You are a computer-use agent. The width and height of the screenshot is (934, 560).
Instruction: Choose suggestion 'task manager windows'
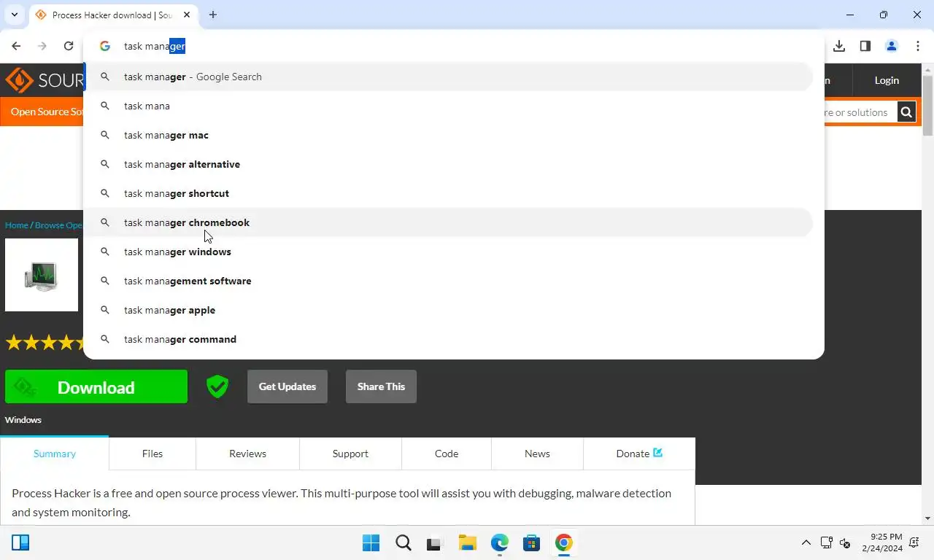pyautogui.click(x=448, y=252)
